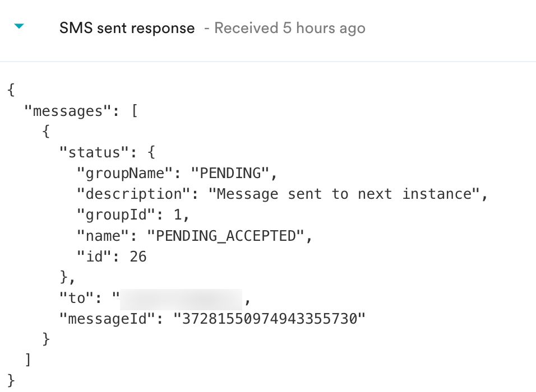
Task: Click the "id" key
Action: (94, 256)
